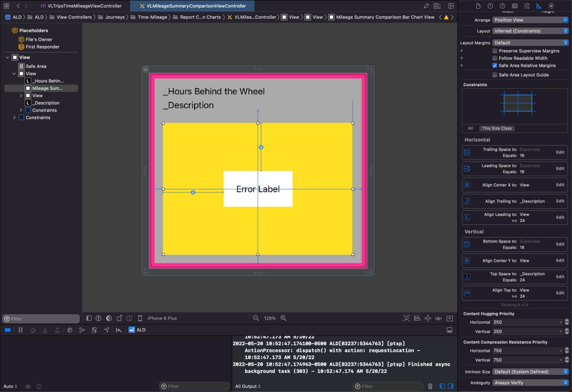Show All constraints tab
Screen dimensions: 572x392
point(470,128)
